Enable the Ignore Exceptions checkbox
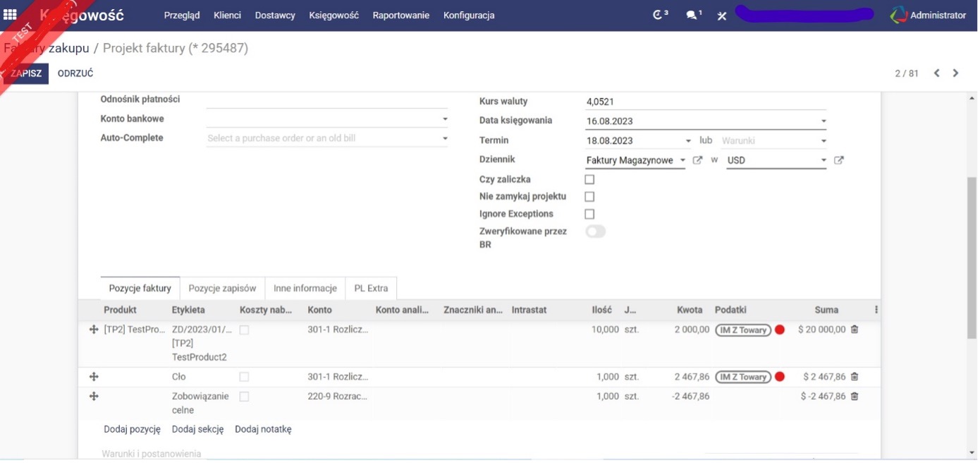This screenshot has width=980, height=463. pos(590,214)
